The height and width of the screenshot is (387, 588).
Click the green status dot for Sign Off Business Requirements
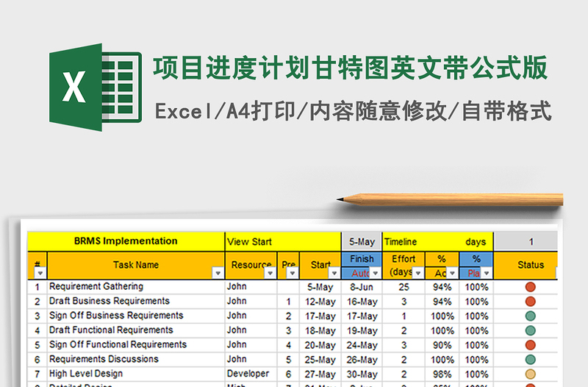pyautogui.click(x=531, y=316)
